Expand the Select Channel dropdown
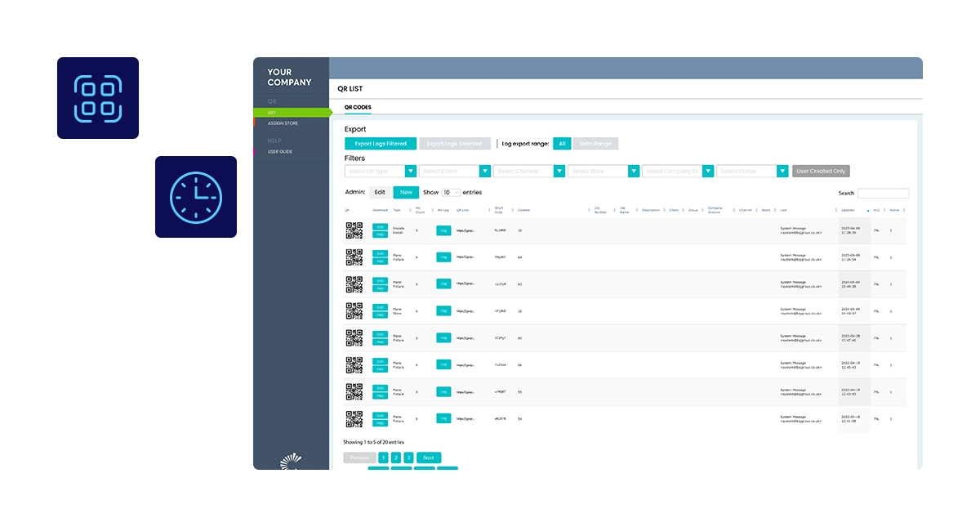980x527 pixels. (x=529, y=172)
